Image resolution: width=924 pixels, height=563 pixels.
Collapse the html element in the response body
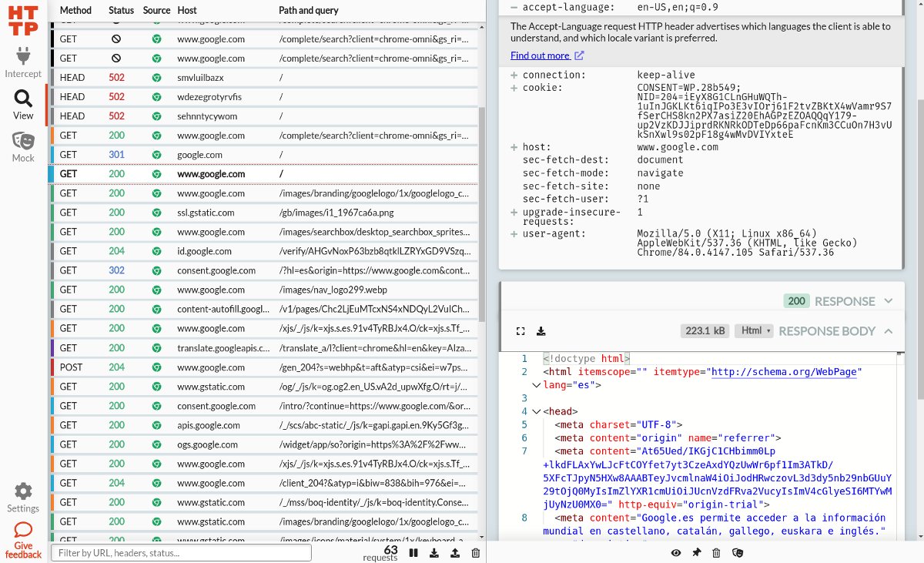coord(537,385)
